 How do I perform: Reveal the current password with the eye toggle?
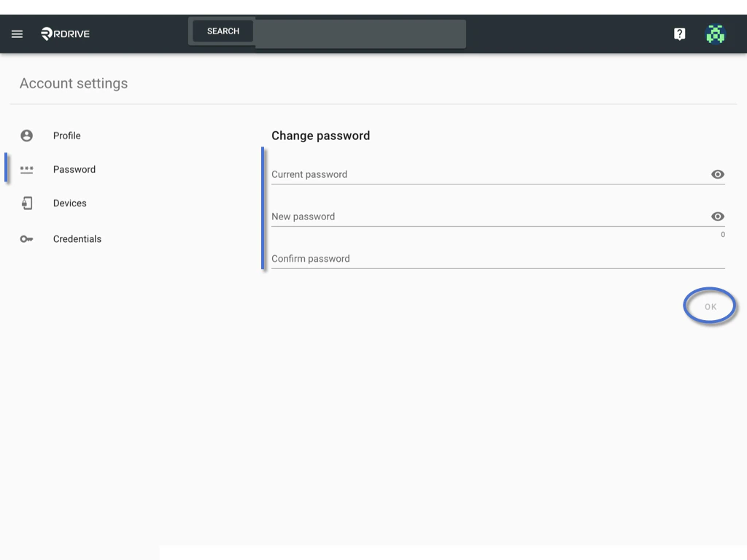[x=717, y=174]
